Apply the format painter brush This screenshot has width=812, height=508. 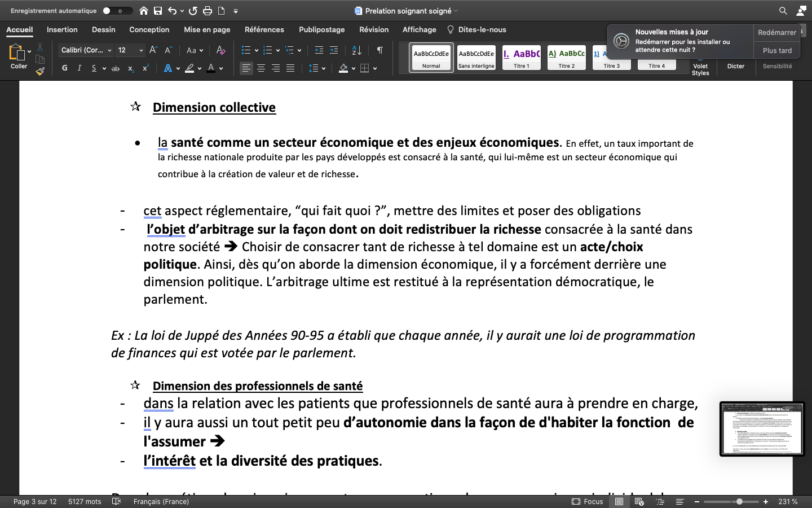[39, 71]
